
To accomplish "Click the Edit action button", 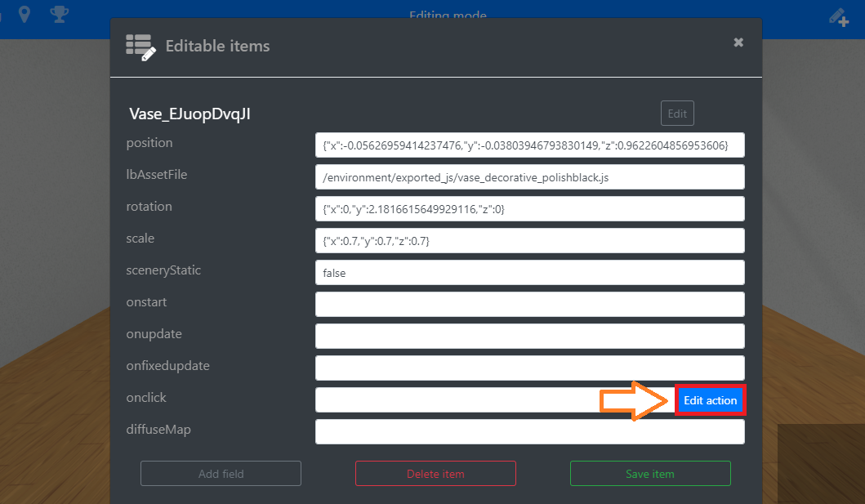I will 710,400.
